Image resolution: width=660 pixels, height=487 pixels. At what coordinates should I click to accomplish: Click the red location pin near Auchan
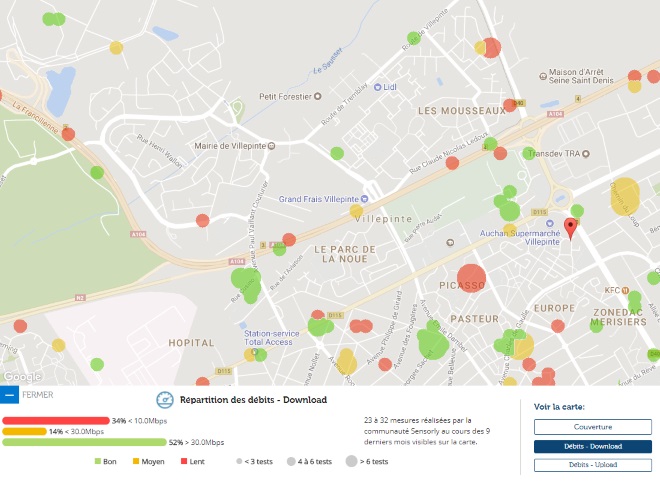(x=571, y=229)
